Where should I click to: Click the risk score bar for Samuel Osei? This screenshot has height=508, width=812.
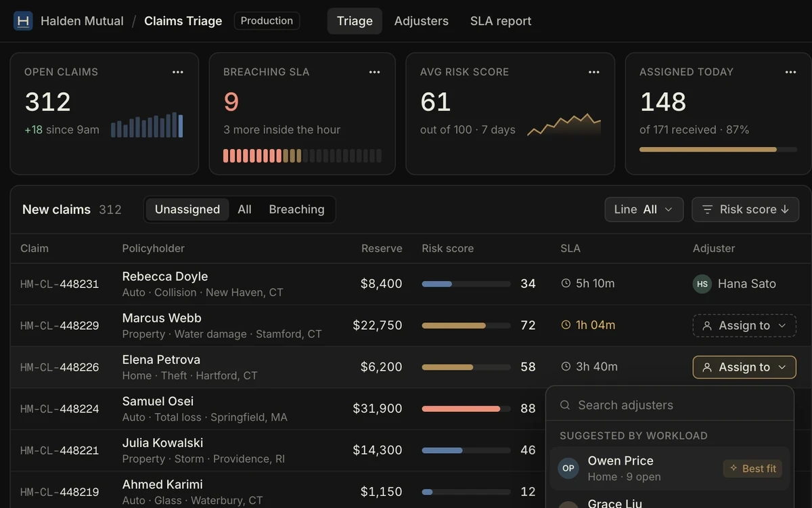(466, 409)
